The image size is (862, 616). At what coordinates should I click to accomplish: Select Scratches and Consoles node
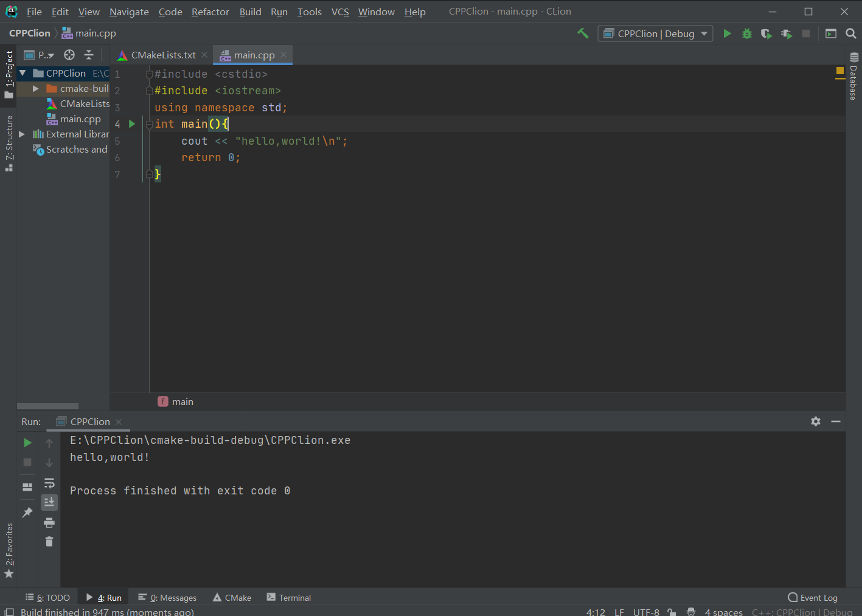(71, 150)
